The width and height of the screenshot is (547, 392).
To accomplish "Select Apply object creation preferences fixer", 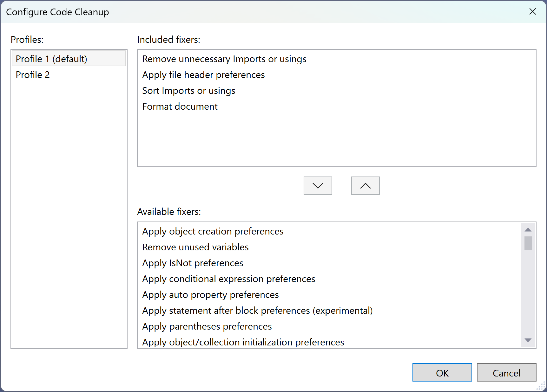I will click(213, 231).
